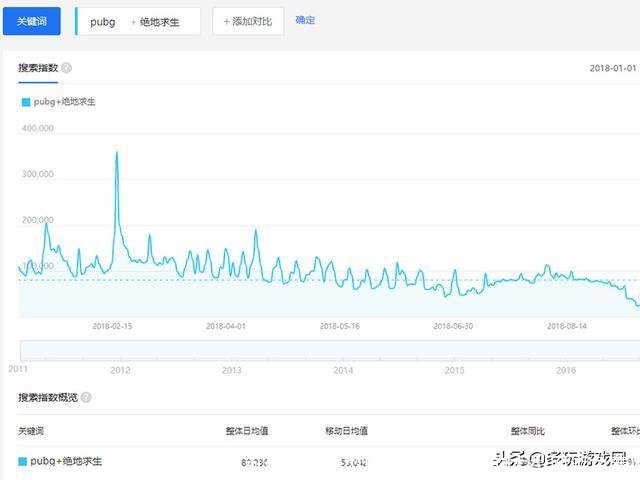Click the 2015 marker on the timeline
Screen dimensions: 640x480
point(454,370)
